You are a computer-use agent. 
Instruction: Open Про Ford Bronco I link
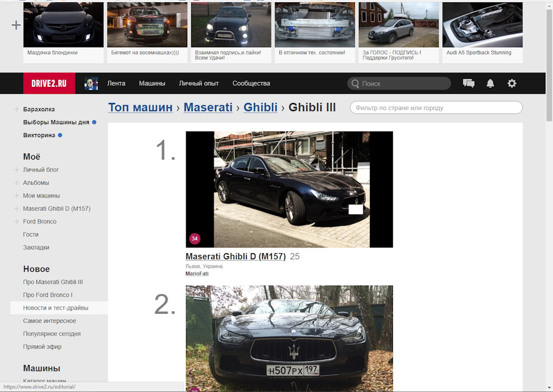[48, 295]
